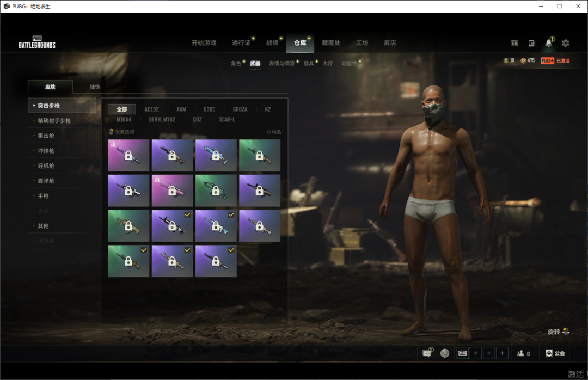
Task: Select the green rifle skin in second row
Action: [216, 191]
